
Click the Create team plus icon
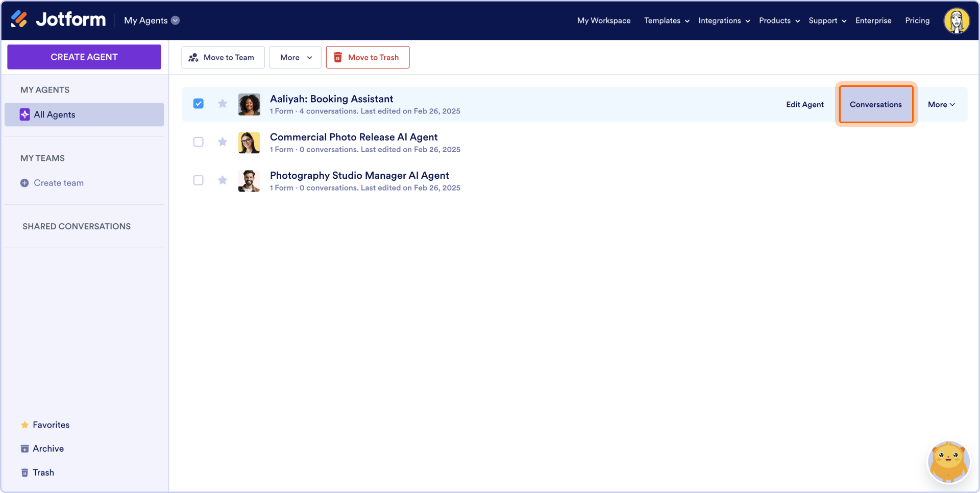[x=24, y=183]
